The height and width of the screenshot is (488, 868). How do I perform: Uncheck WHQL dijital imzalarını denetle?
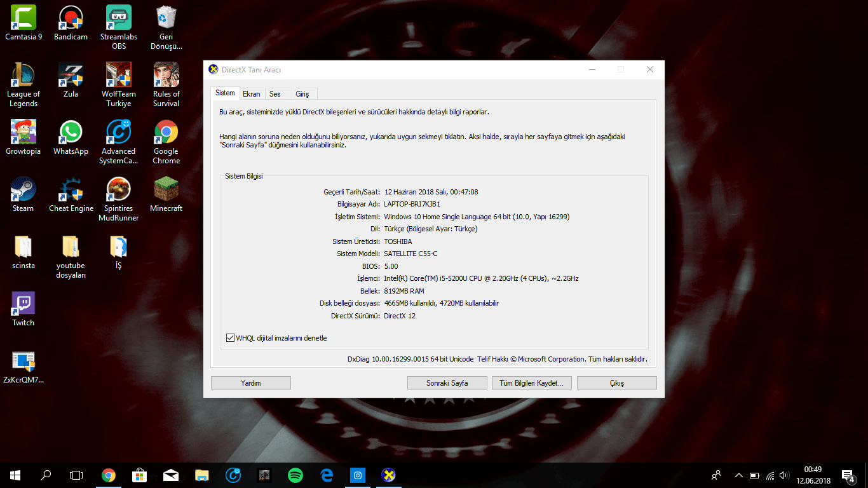230,338
